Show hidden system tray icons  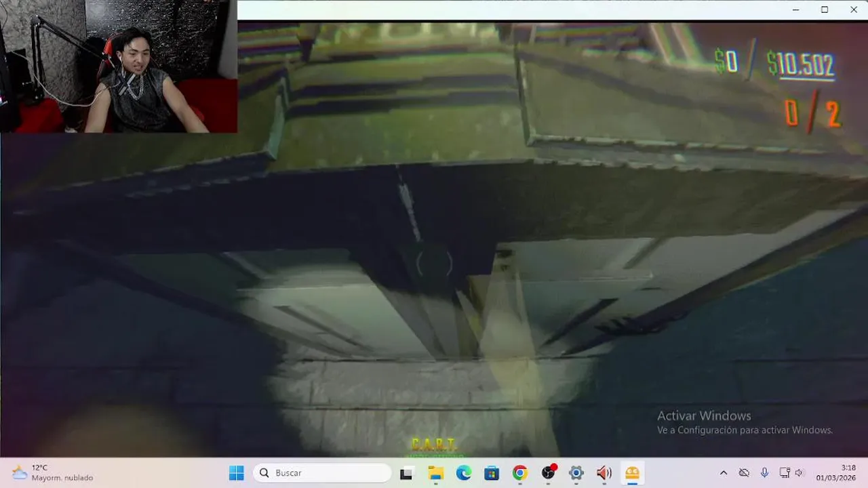(724, 473)
